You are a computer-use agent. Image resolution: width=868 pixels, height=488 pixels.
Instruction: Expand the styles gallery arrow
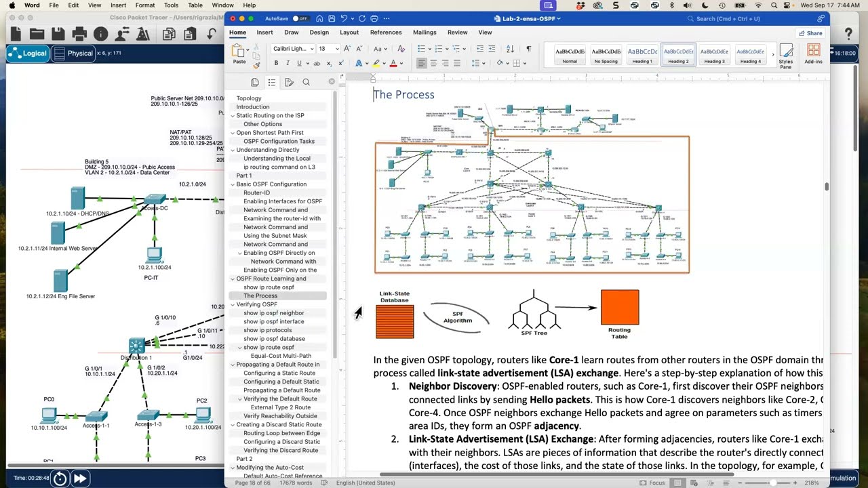click(x=772, y=55)
